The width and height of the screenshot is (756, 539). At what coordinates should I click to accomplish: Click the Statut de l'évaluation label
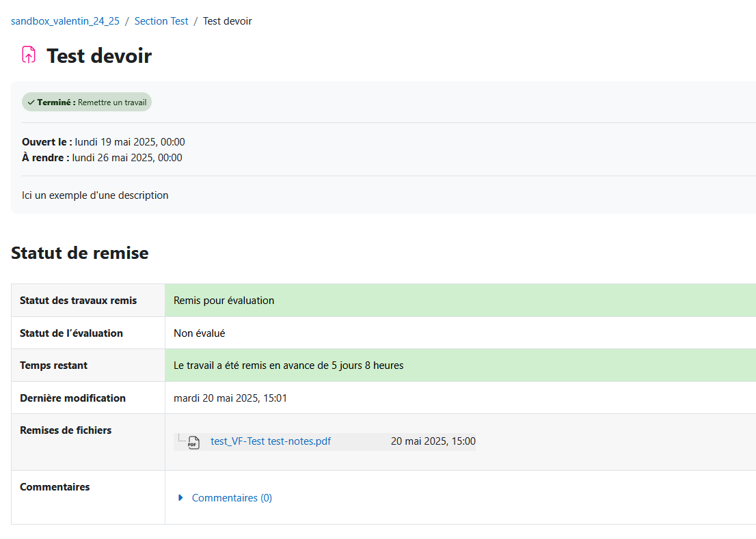[71, 333]
